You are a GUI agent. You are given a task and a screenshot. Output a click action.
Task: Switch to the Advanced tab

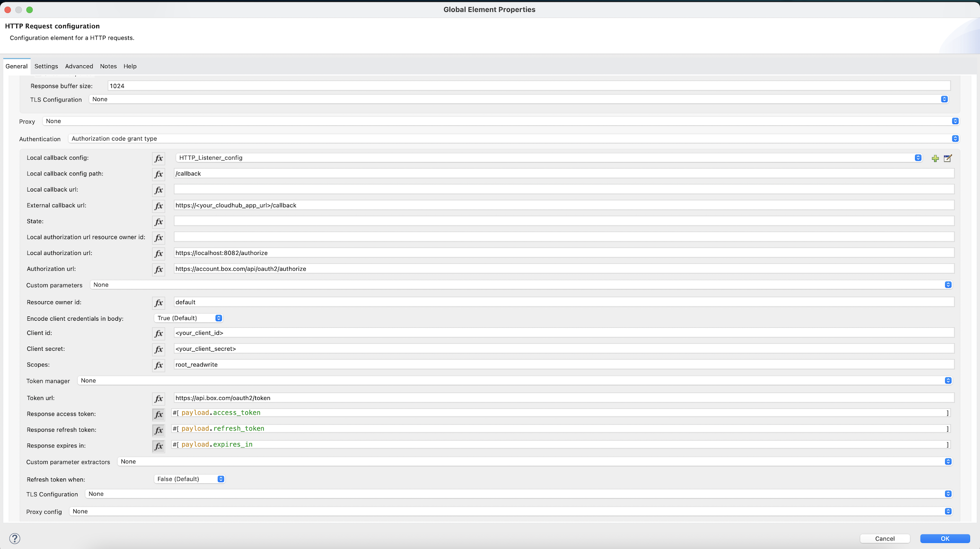tap(79, 66)
